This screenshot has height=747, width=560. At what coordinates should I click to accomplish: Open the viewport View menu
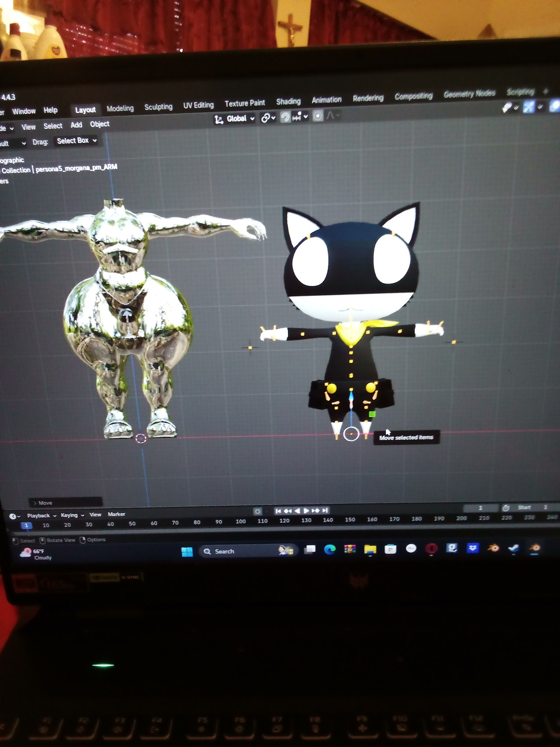coord(28,127)
